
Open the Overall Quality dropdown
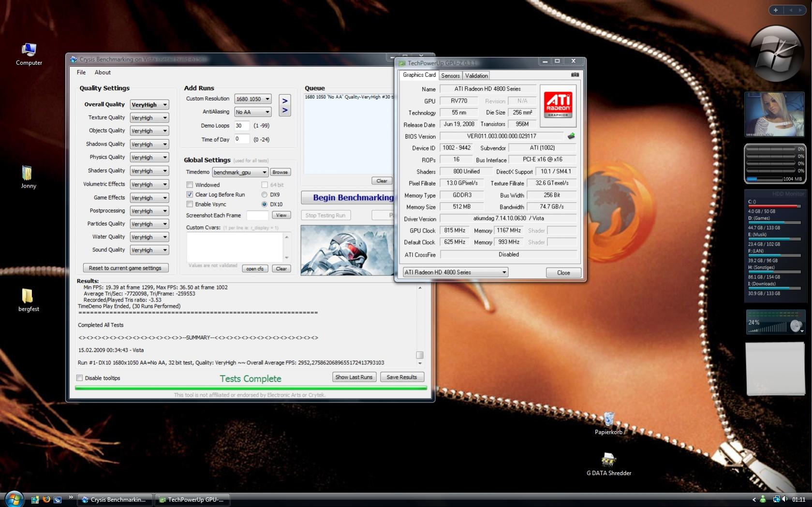pos(149,105)
